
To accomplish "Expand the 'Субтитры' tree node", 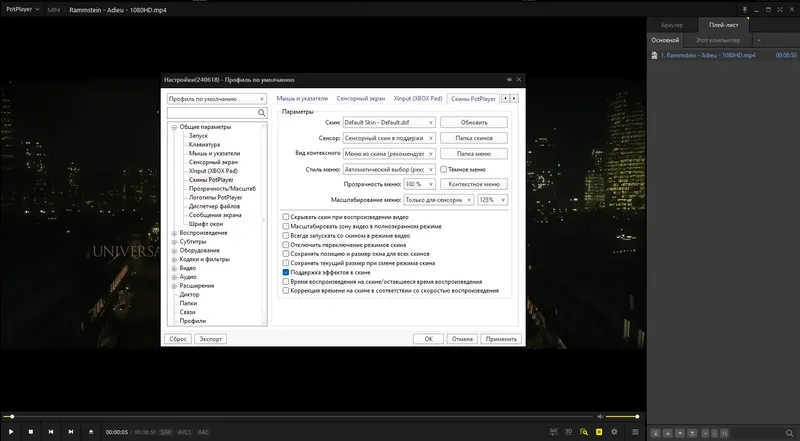I will (174, 242).
